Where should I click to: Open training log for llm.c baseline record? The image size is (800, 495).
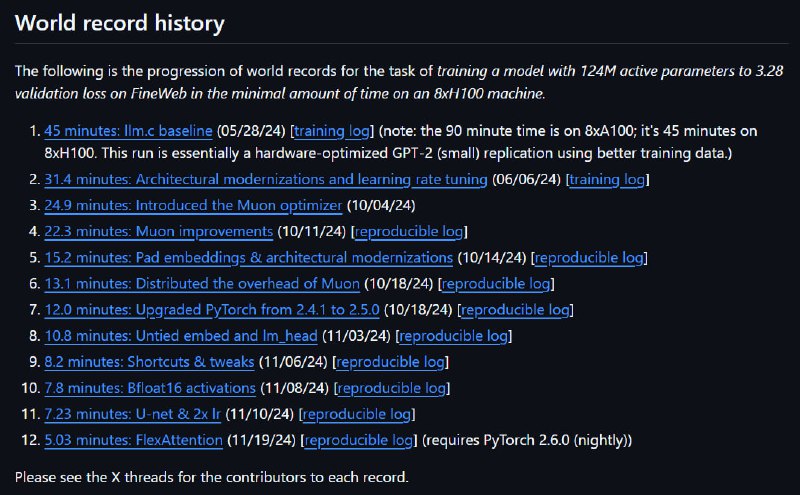point(332,131)
